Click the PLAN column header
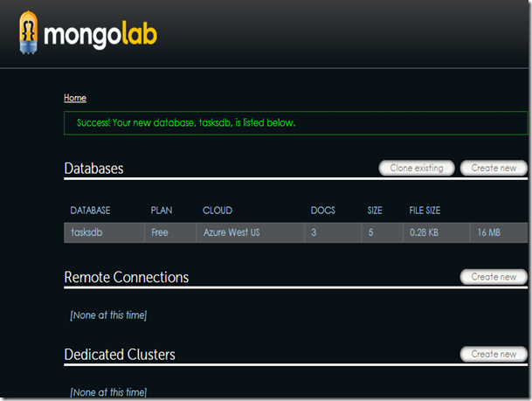This screenshot has width=532, height=401. coord(162,211)
